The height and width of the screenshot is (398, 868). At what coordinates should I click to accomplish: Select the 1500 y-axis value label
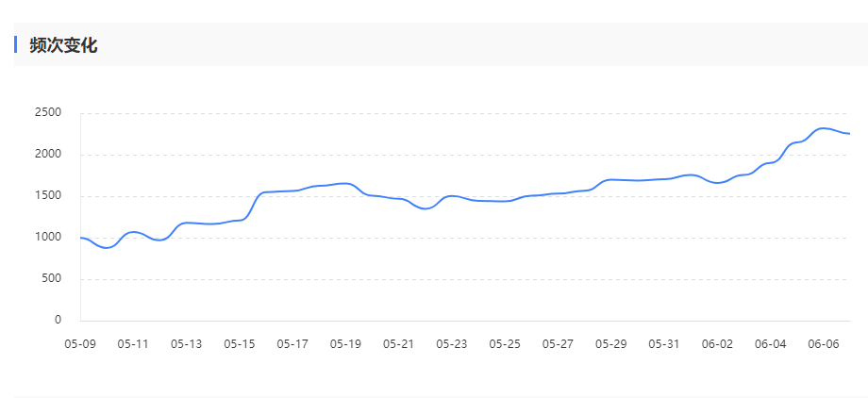tap(47, 196)
